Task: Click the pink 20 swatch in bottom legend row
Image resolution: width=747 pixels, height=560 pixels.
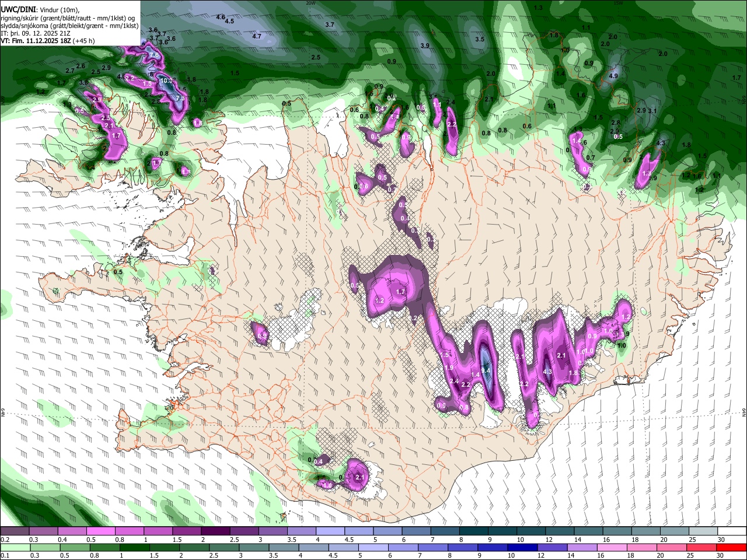Action: (x=672, y=548)
